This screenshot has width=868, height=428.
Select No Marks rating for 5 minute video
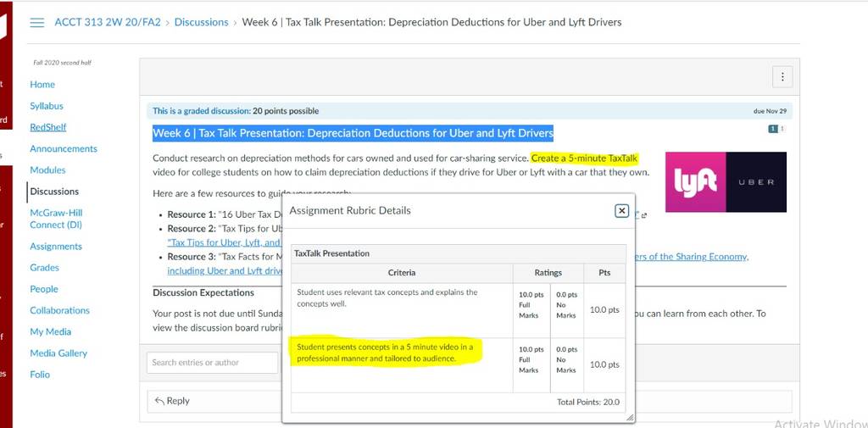[567, 360]
